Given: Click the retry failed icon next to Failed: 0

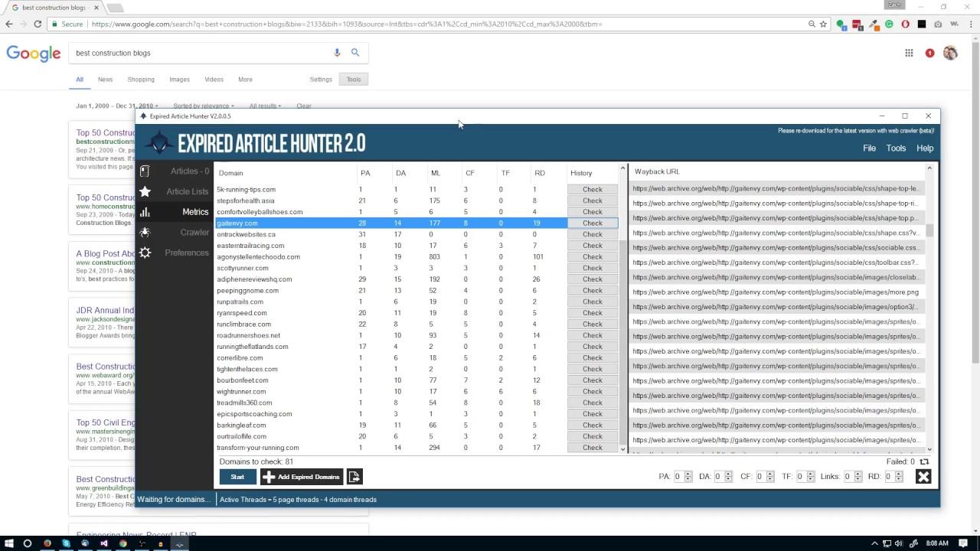Looking at the screenshot, I should [x=924, y=461].
